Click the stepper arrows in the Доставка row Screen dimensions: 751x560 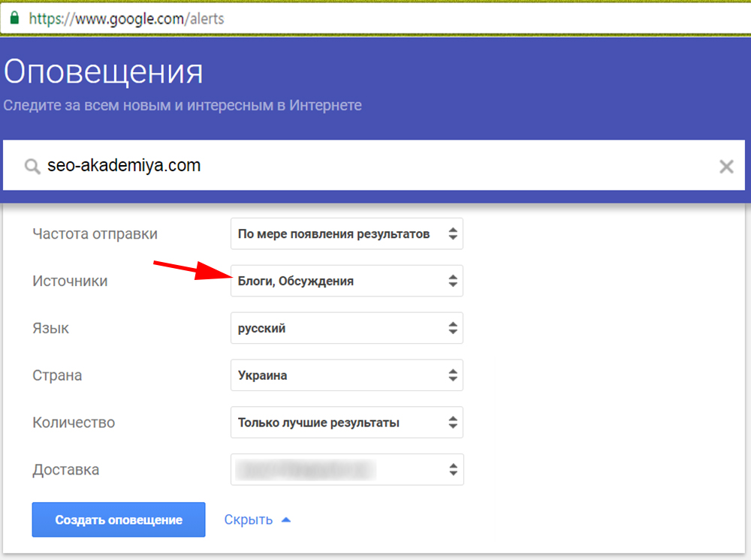click(452, 469)
